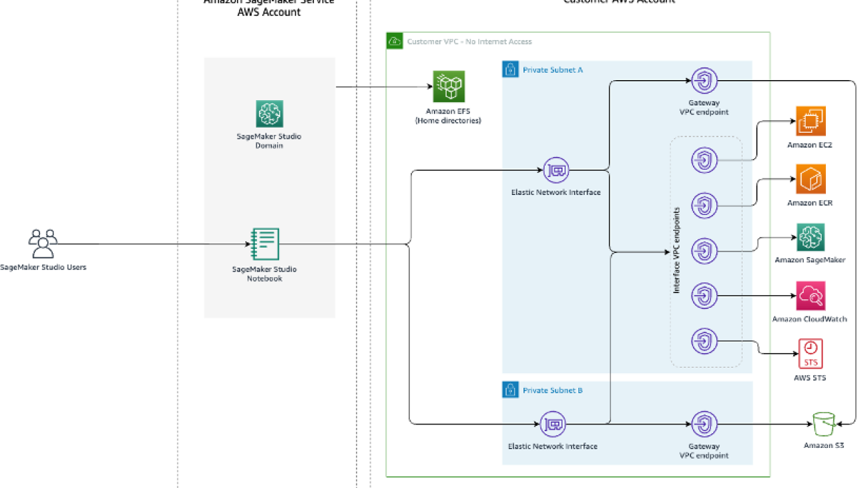This screenshot has height=488, width=868.
Task: Click the 'Private Subnet B' label
Action: pyautogui.click(x=553, y=391)
